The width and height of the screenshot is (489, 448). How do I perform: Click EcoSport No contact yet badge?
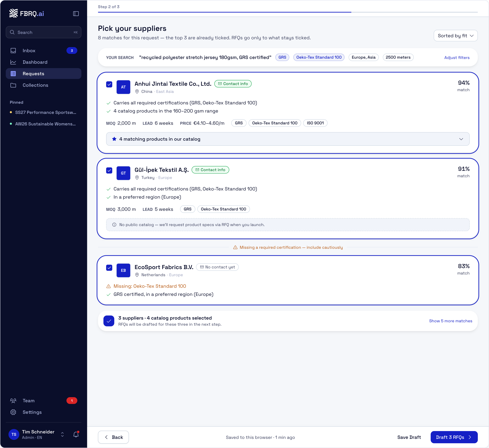217,267
